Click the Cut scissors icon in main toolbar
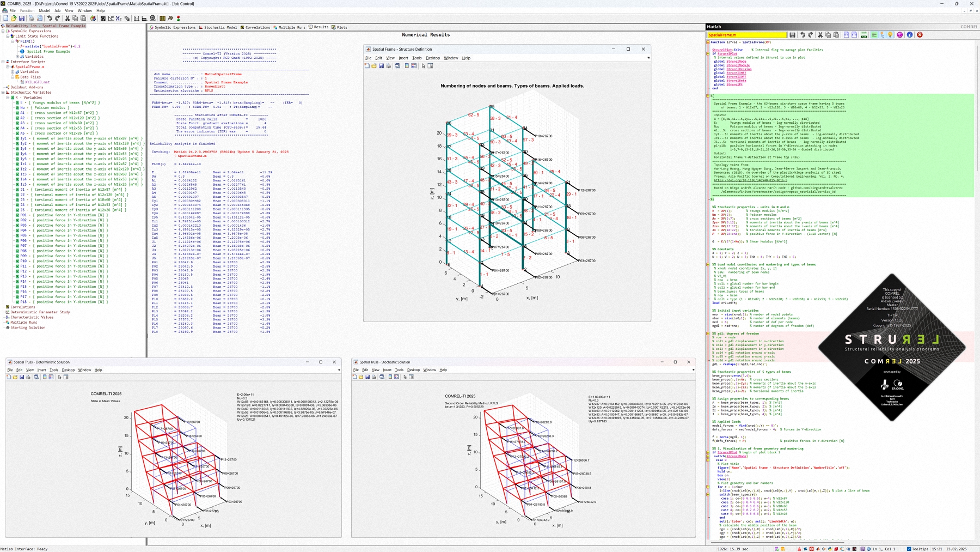Image resolution: width=980 pixels, height=552 pixels. point(68,18)
